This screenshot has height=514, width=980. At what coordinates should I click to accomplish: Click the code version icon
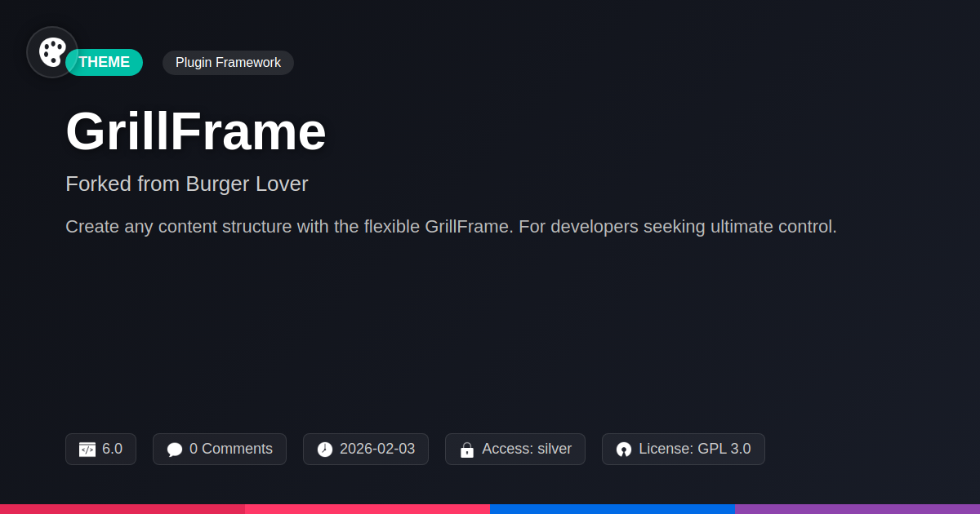click(87, 450)
